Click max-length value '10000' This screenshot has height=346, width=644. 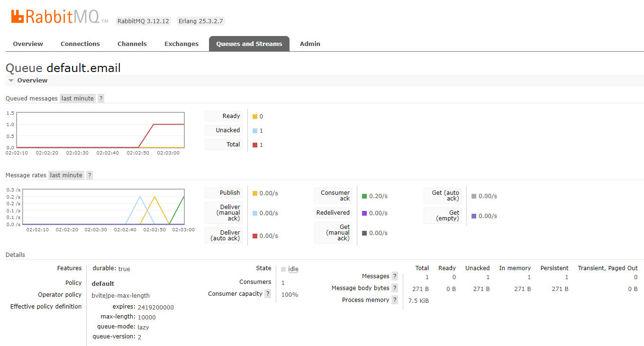[x=147, y=317]
